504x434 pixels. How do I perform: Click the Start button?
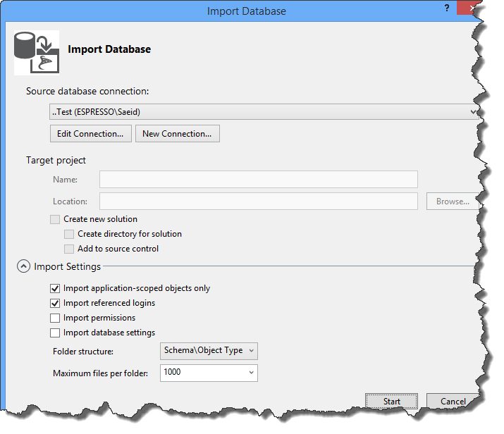coord(391,401)
